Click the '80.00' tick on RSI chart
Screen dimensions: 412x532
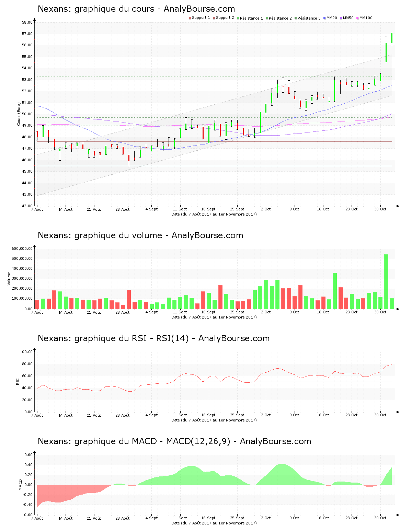tap(27, 364)
